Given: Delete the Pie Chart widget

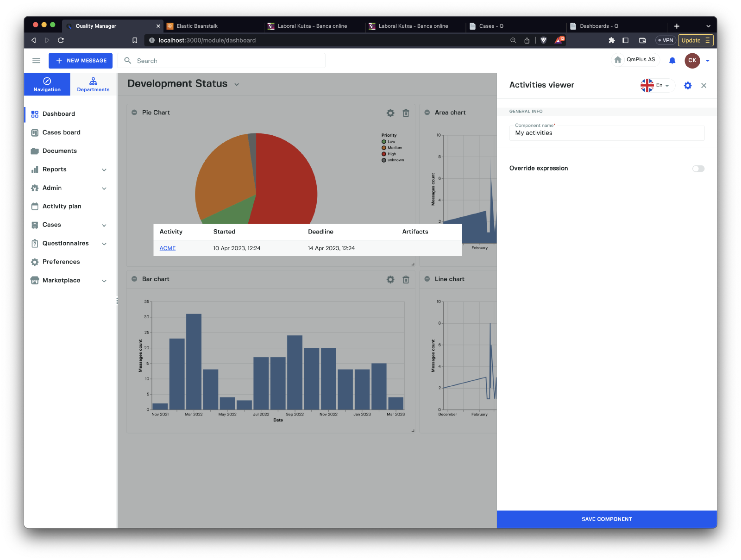Looking at the screenshot, I should click(x=406, y=113).
